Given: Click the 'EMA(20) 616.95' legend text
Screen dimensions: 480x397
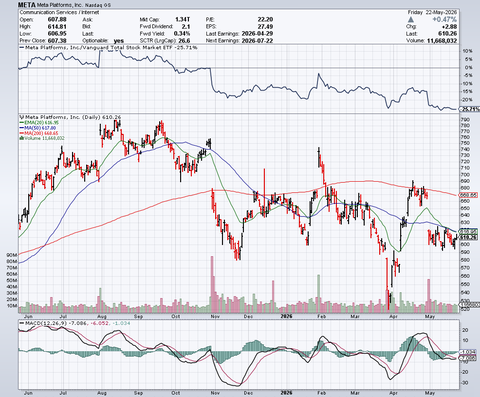Looking at the screenshot, I should click(x=42, y=123).
